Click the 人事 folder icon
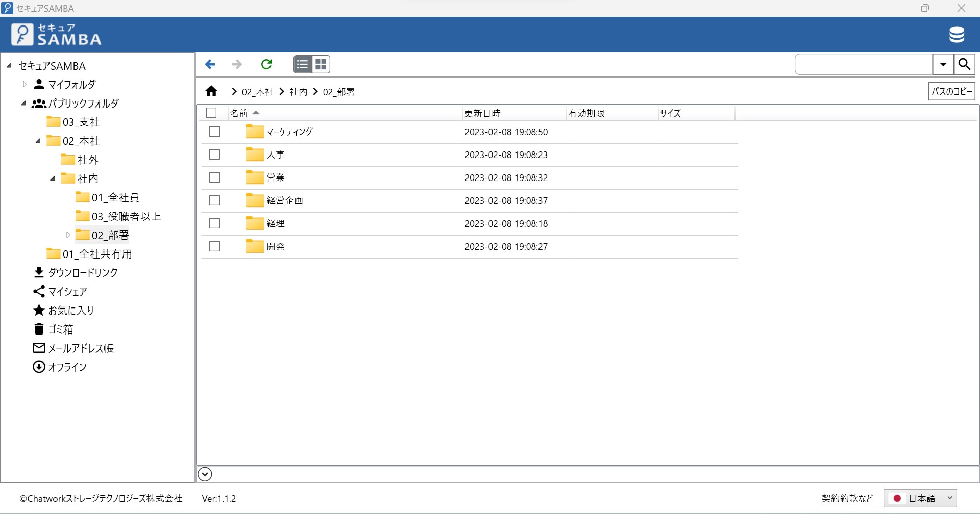980x514 pixels. tap(254, 155)
